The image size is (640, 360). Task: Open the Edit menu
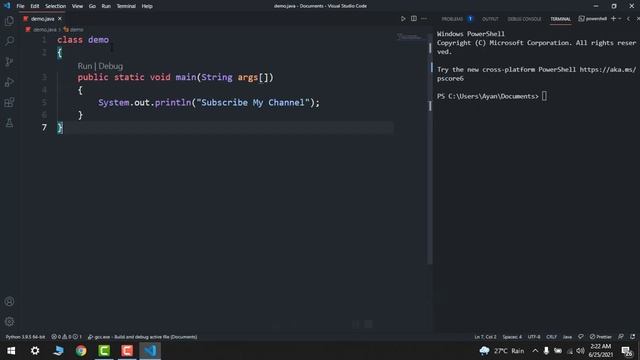point(35,6)
